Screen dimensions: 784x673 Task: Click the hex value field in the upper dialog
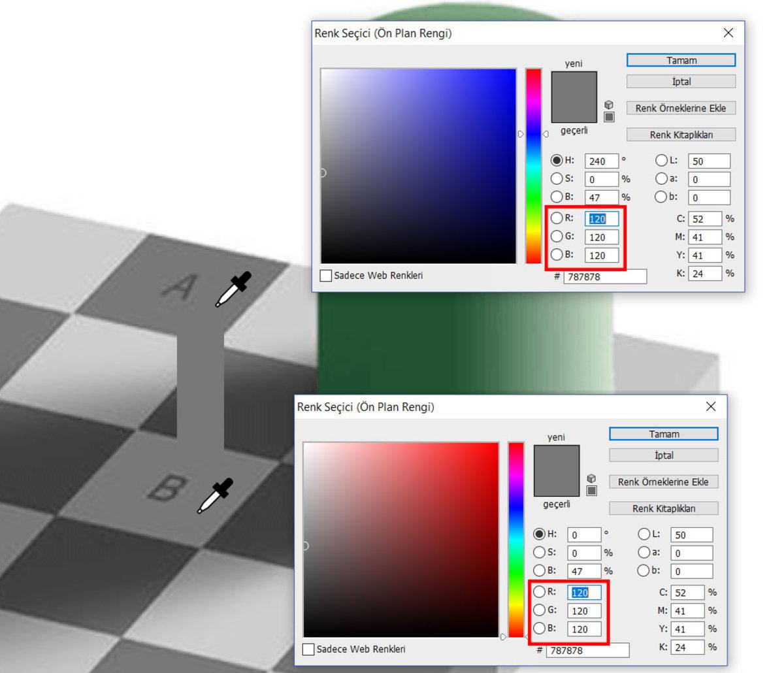(x=604, y=276)
